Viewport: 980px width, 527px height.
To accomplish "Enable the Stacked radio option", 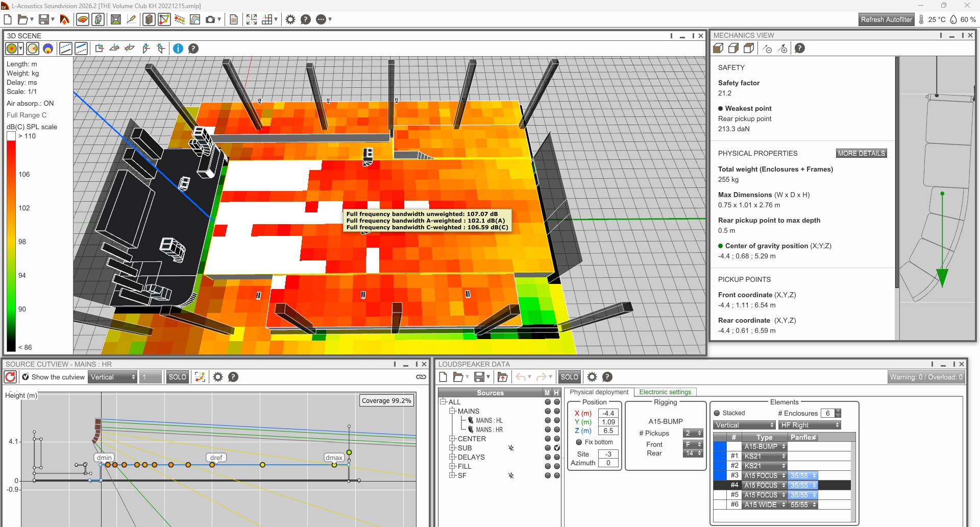I will (x=717, y=413).
